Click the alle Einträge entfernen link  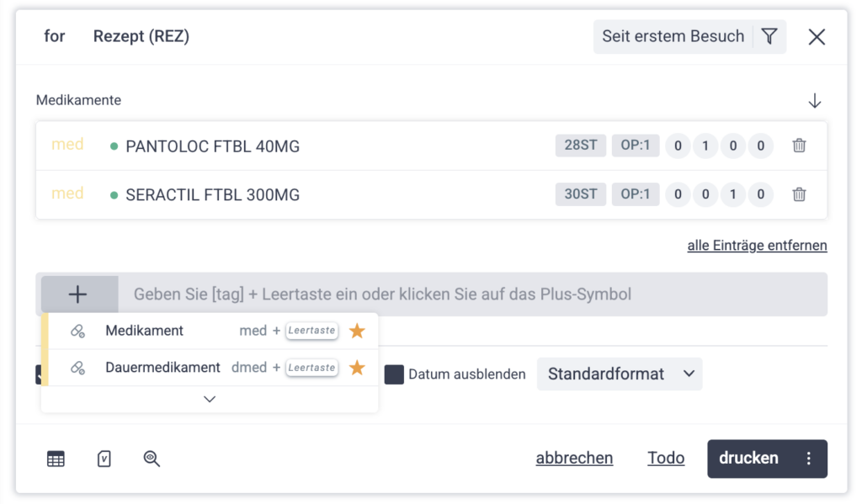coord(757,246)
